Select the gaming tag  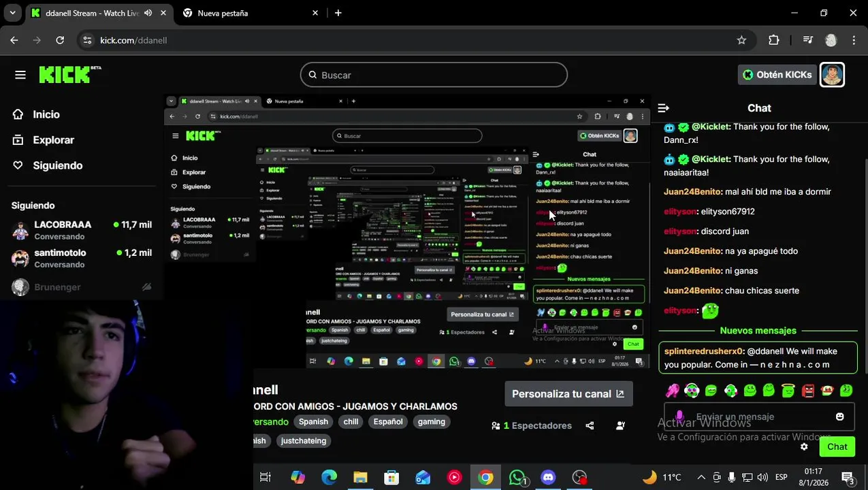pos(432,422)
